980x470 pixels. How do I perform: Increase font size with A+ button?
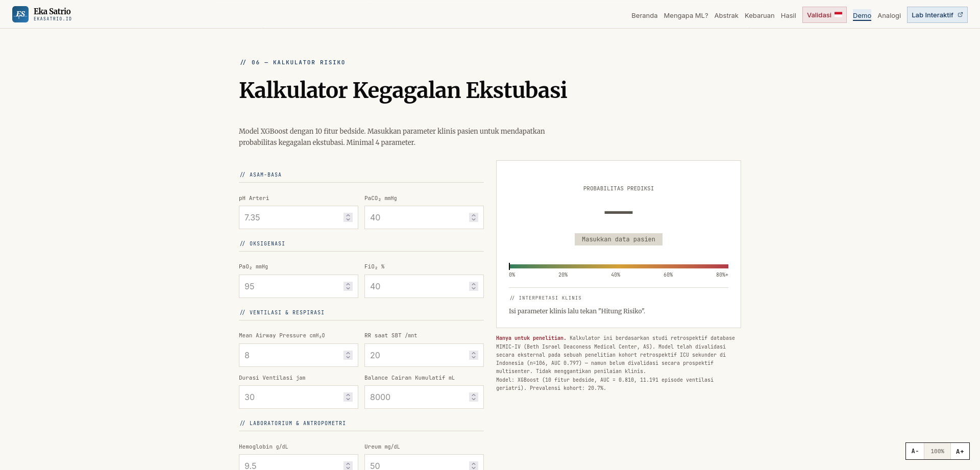(960, 451)
